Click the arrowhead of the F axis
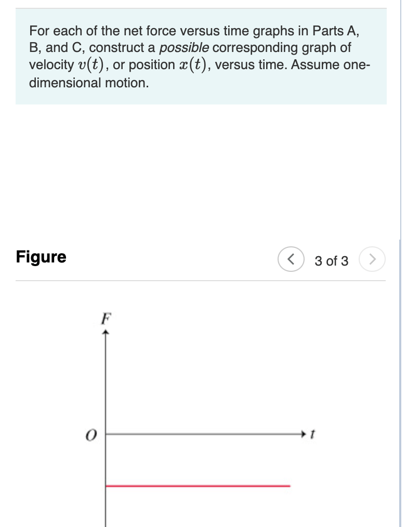The width and height of the screenshot is (420, 527). [106, 333]
